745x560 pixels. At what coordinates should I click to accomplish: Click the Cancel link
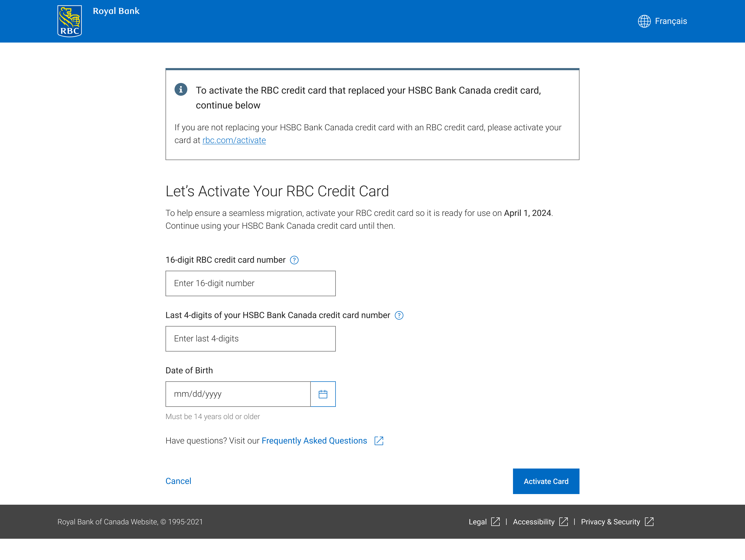(178, 481)
